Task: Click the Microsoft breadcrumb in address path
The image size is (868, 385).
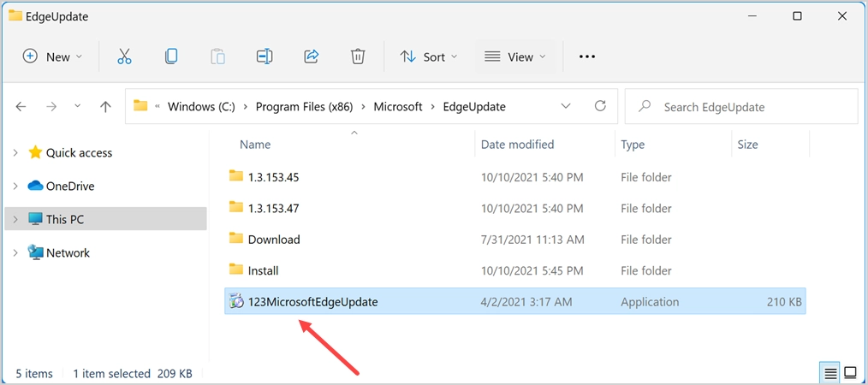Action: click(x=398, y=107)
